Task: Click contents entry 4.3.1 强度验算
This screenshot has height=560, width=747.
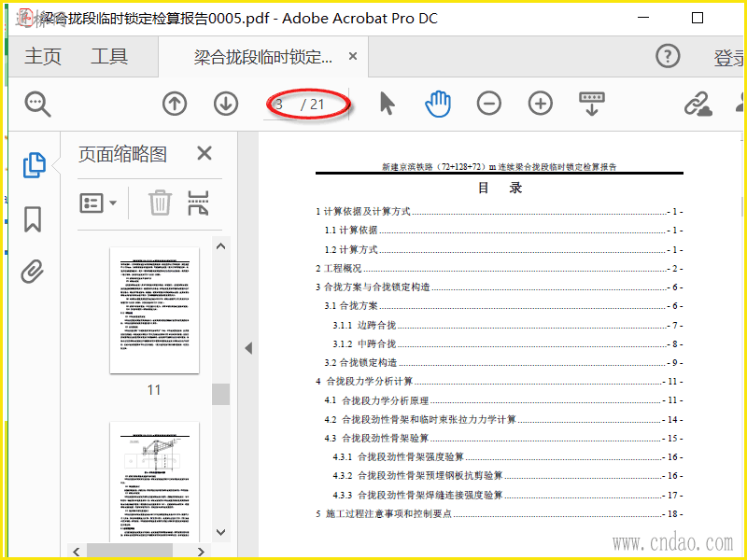Action: pos(508,457)
